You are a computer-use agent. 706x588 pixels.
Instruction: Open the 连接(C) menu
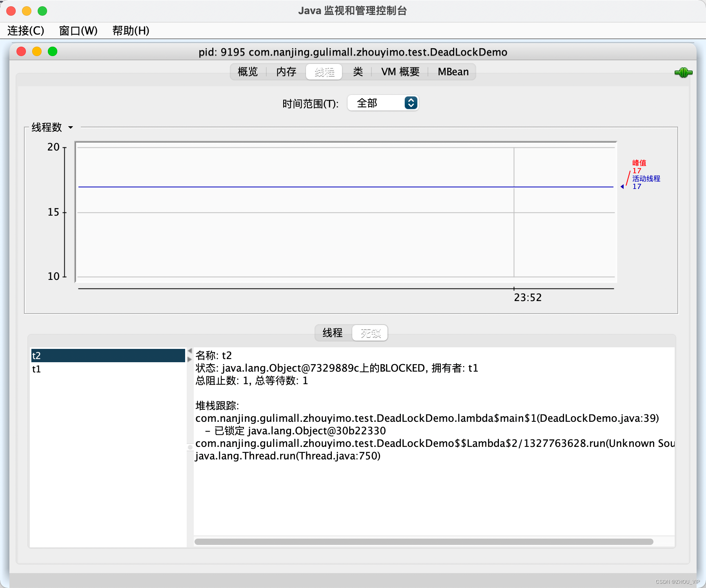[26, 31]
